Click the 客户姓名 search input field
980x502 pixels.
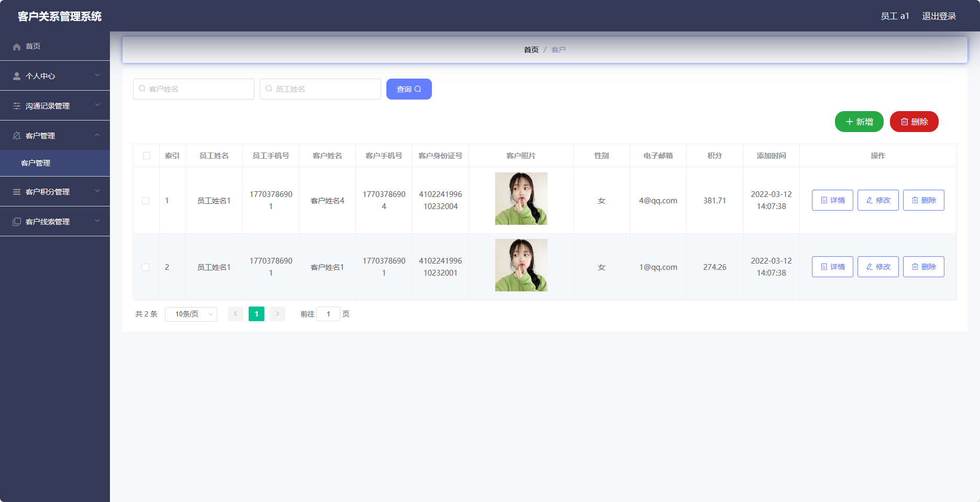(194, 89)
